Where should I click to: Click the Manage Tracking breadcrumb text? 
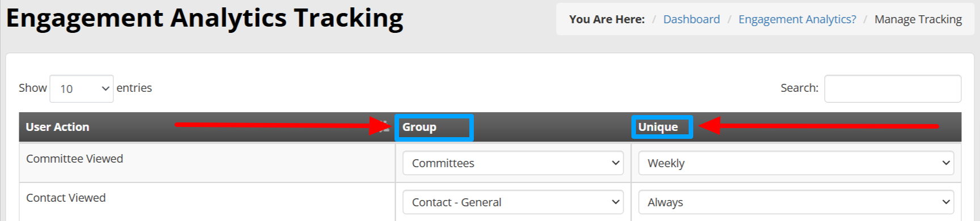click(x=918, y=19)
